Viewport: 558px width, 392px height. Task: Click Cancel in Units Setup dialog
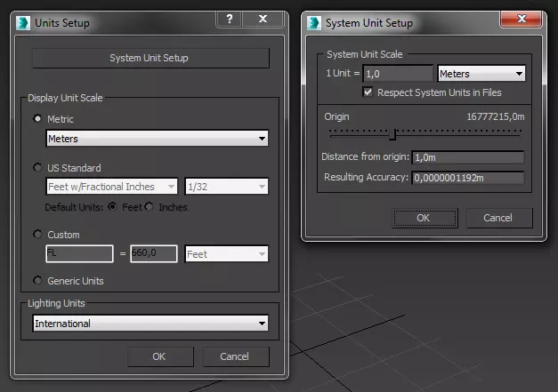pos(236,356)
